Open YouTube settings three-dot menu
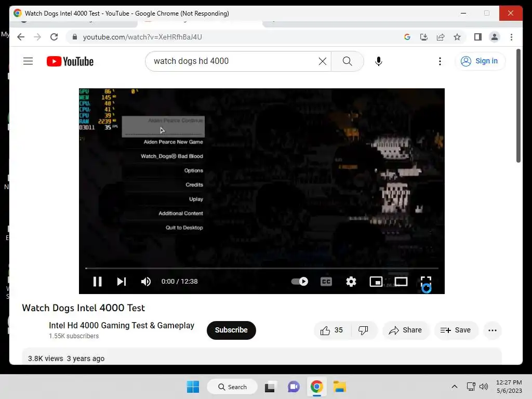The height and width of the screenshot is (399, 532). tap(440, 61)
